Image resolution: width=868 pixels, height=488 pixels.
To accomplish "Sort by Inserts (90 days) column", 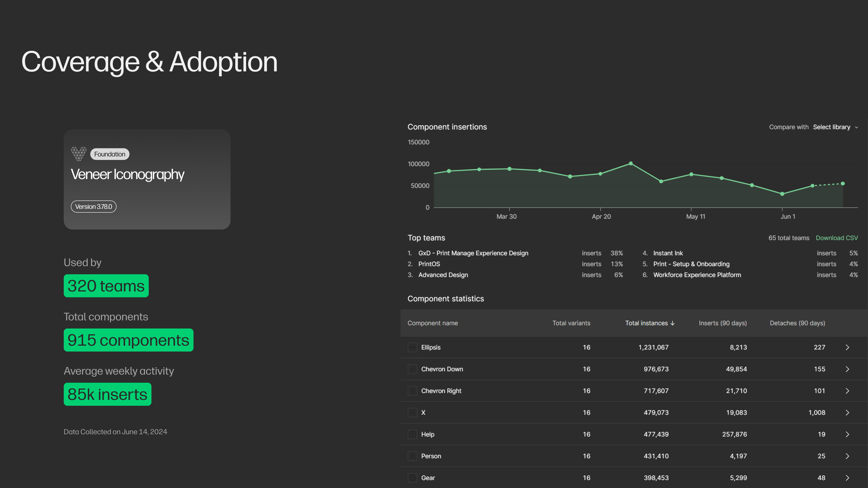I will [x=722, y=323].
